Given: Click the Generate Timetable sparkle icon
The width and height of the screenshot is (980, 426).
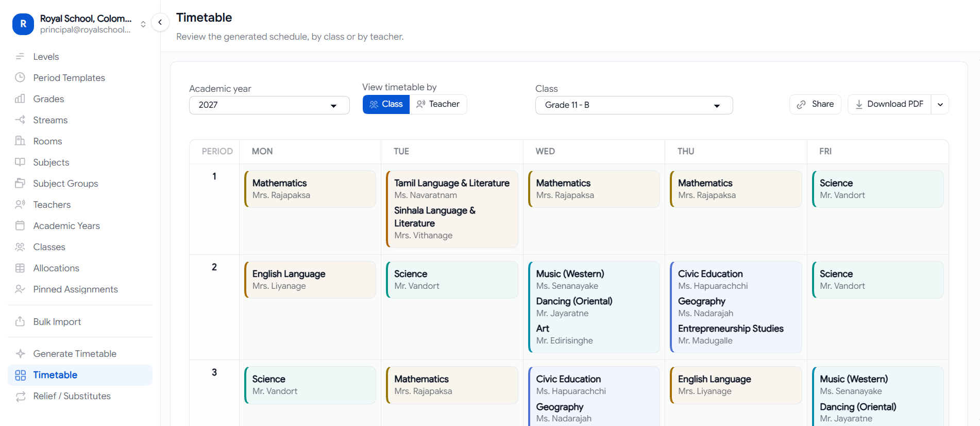Looking at the screenshot, I should (20, 353).
